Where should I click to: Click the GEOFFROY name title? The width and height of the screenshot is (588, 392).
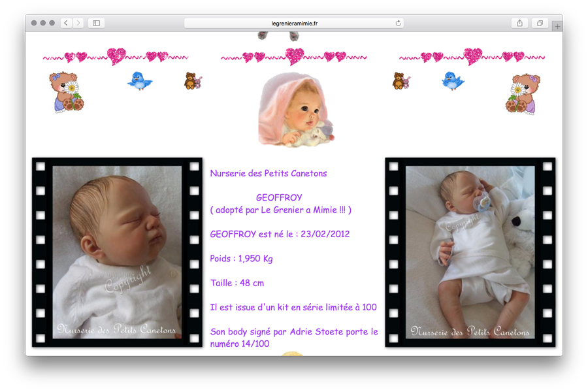click(279, 197)
